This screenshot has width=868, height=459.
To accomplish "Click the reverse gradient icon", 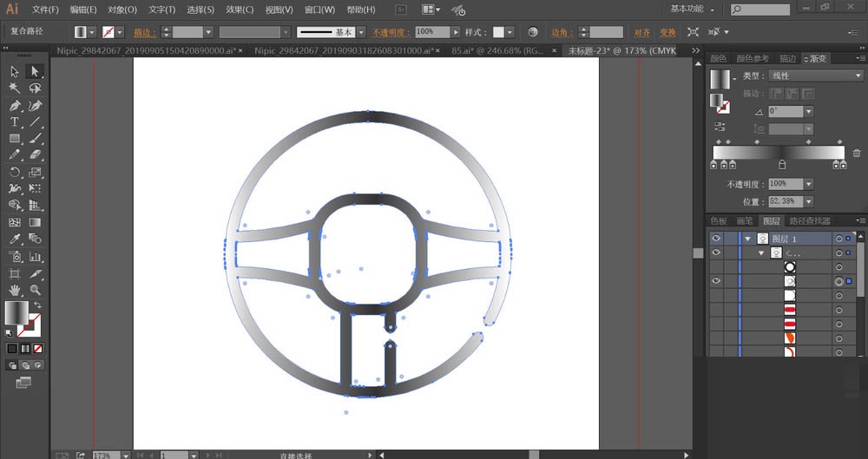I will click(720, 127).
